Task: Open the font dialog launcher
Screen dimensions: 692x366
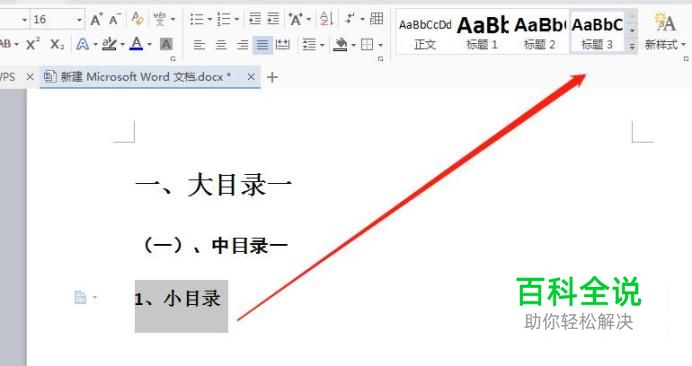Action: (x=173, y=58)
